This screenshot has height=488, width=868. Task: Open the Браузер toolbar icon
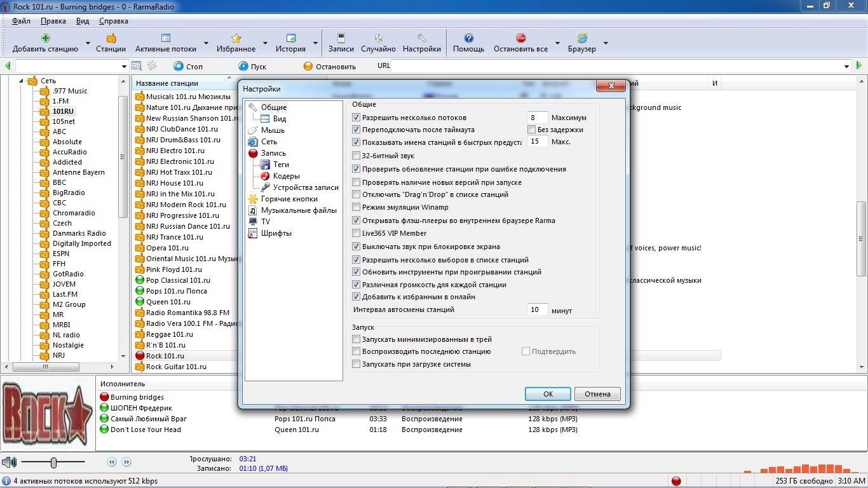(581, 38)
